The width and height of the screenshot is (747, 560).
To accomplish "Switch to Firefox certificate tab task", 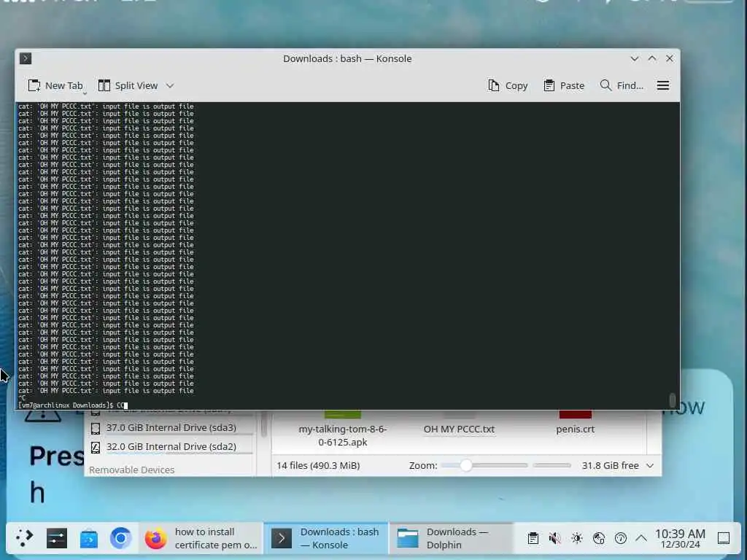I will coord(201,538).
